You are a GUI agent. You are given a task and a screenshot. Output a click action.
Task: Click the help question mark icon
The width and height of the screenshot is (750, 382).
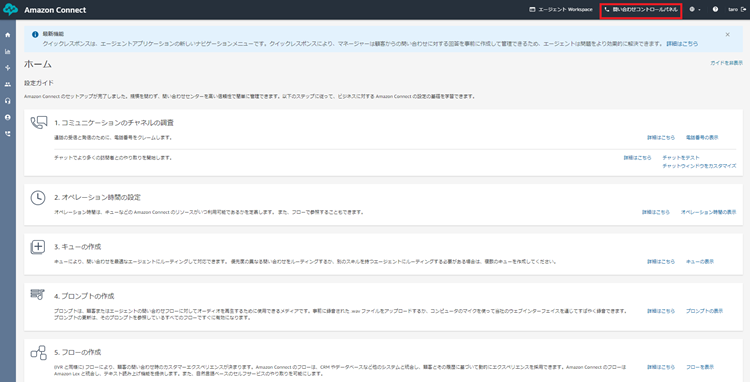click(715, 10)
